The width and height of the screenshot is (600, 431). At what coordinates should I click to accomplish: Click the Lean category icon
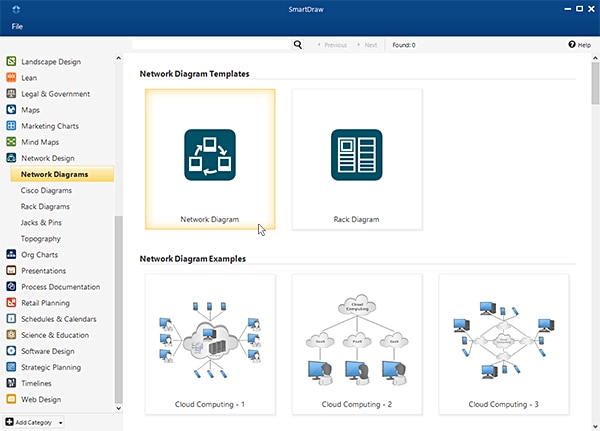point(11,77)
